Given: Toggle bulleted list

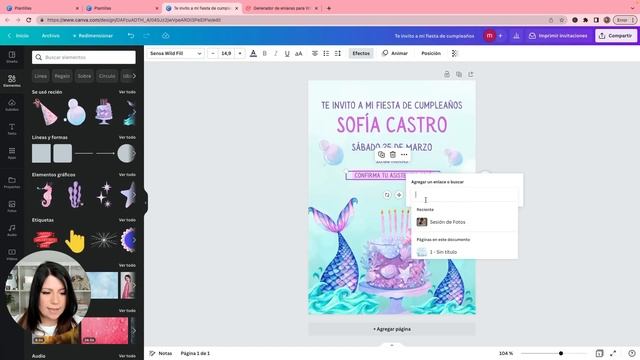Looking at the screenshot, I should pos(326,53).
